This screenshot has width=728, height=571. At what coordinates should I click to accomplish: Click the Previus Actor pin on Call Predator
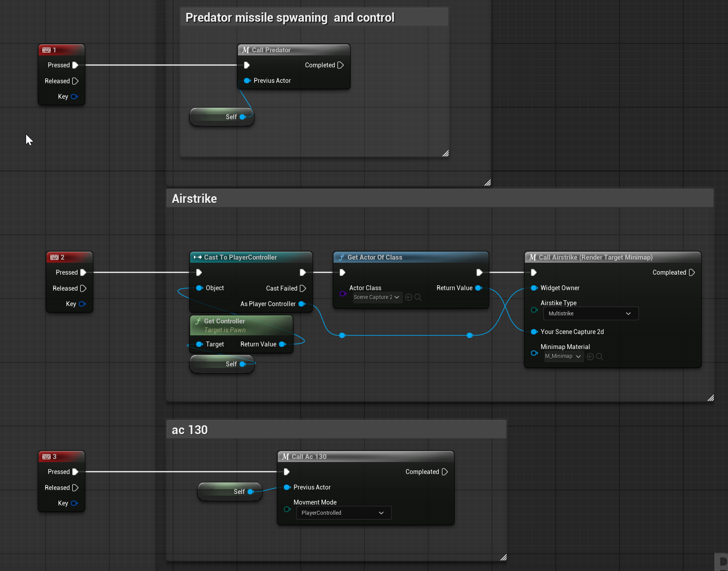tap(247, 81)
